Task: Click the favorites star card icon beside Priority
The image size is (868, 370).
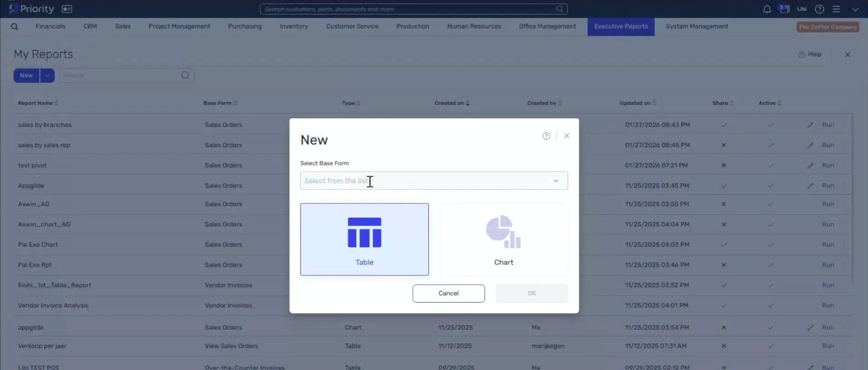Action: [x=67, y=9]
